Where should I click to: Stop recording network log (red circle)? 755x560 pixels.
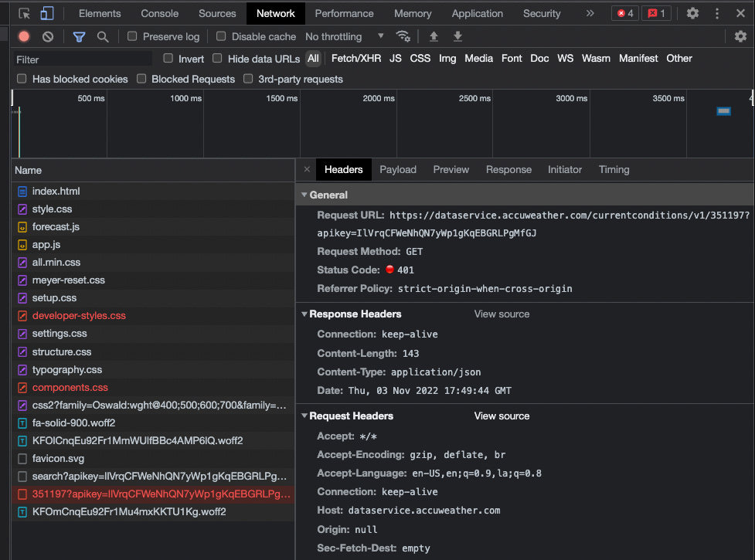(x=24, y=36)
